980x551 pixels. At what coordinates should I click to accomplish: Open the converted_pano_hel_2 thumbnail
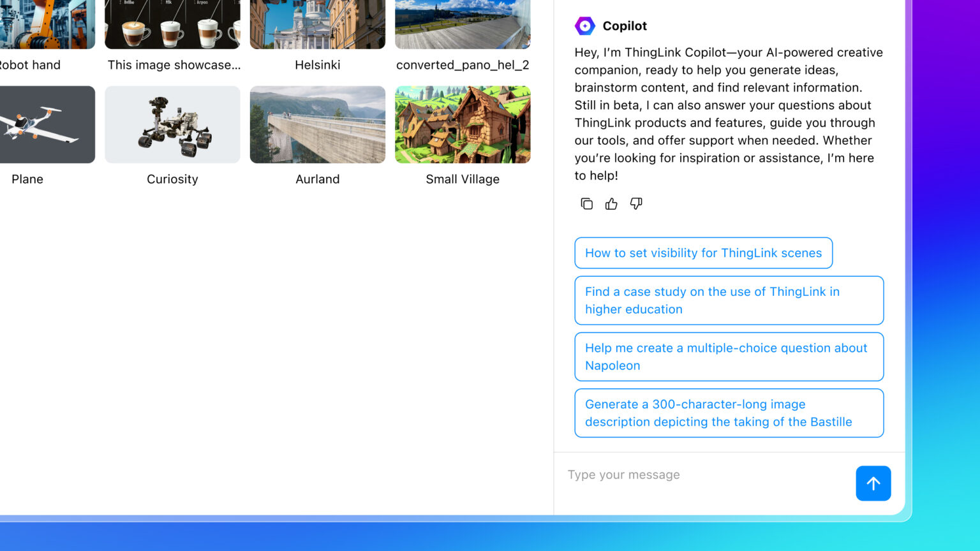click(x=462, y=24)
